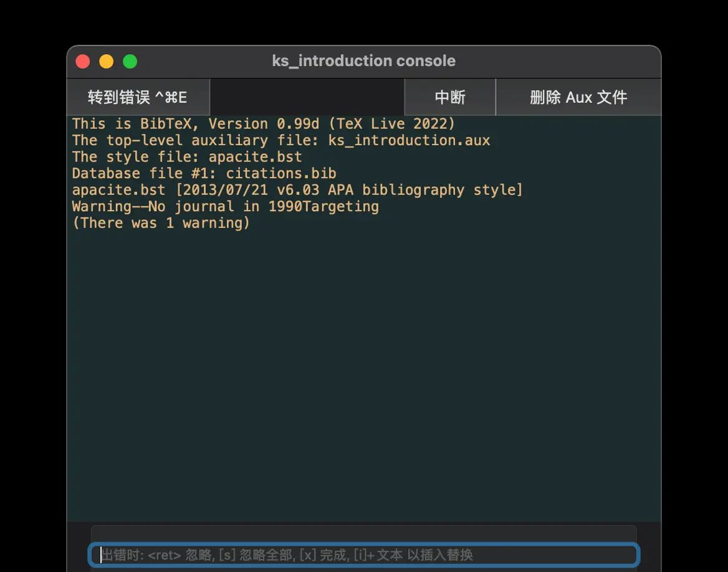Click the yellow minimize traffic light icon
Screen dimensions: 728x572
(x=106, y=61)
